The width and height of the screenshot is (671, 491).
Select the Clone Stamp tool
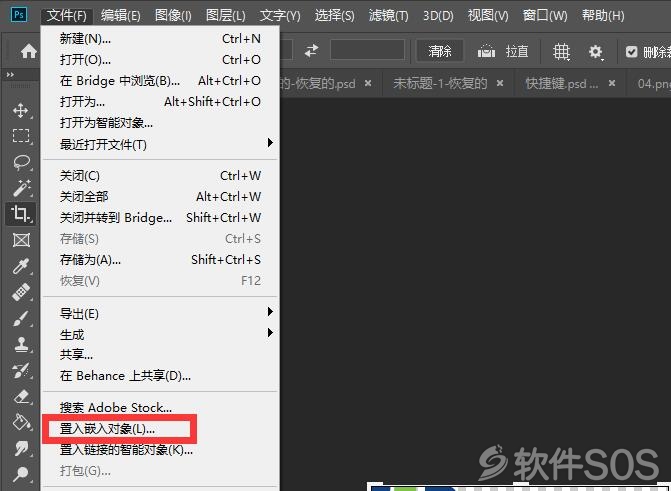click(21, 344)
